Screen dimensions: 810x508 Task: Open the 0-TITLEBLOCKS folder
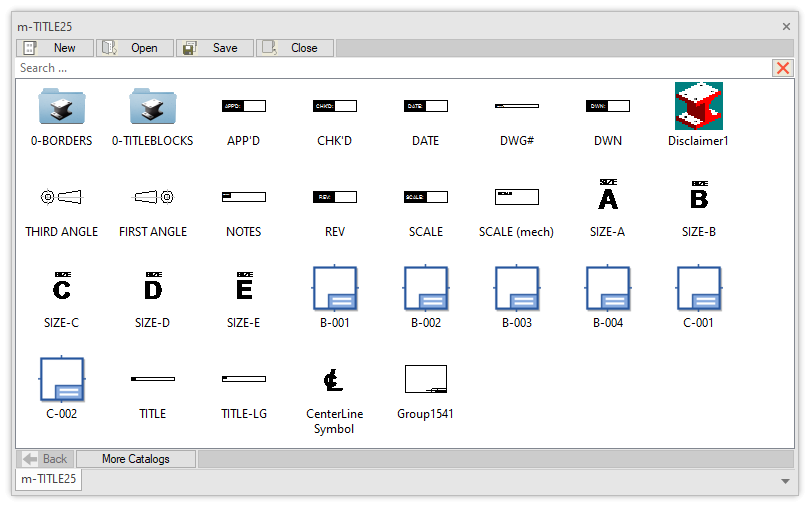pos(152,106)
